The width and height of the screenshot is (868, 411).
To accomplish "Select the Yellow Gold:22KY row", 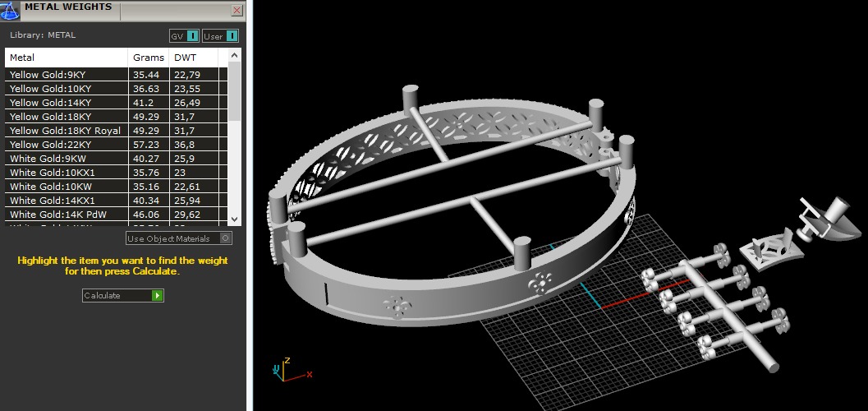I will pos(117,145).
